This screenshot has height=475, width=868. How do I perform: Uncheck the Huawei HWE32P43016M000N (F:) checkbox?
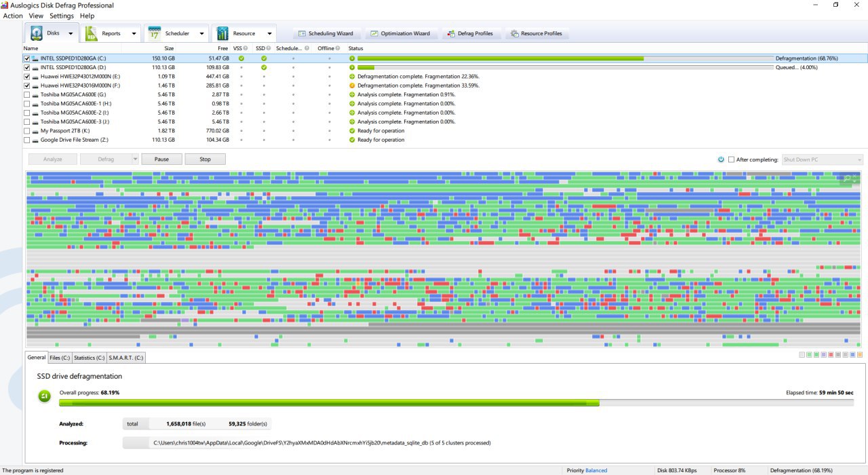(27, 85)
